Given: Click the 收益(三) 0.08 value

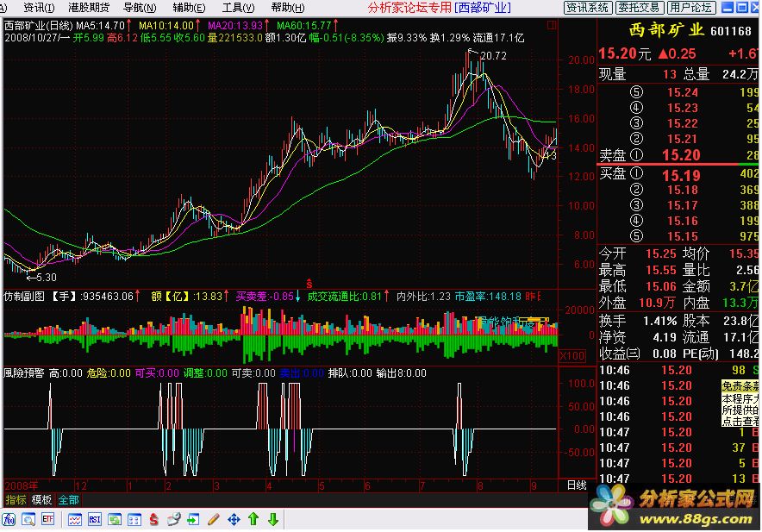Looking at the screenshot, I should [x=665, y=354].
